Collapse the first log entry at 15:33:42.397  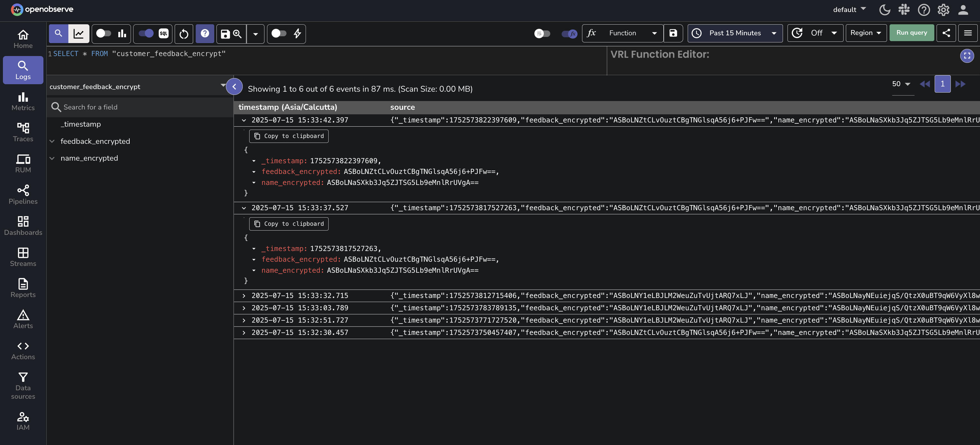pyautogui.click(x=244, y=120)
